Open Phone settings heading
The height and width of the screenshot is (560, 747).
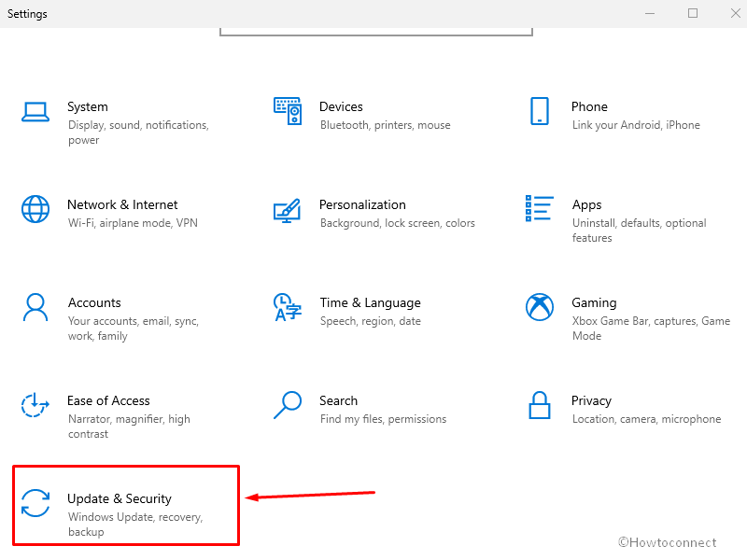click(589, 106)
